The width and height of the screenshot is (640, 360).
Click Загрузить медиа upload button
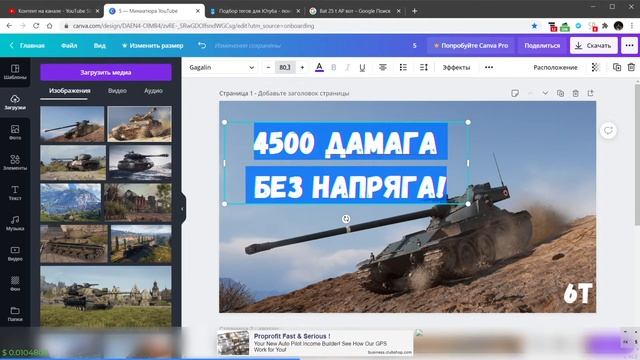(x=106, y=72)
